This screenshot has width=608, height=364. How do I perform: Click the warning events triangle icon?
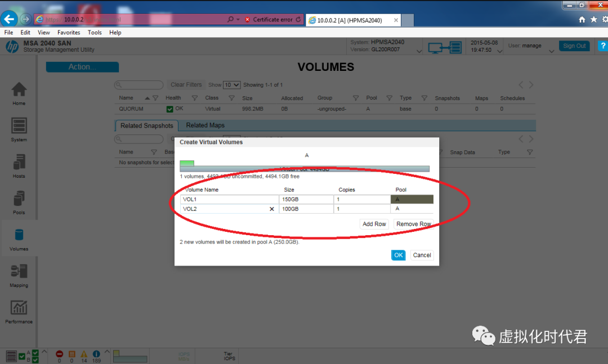point(84,354)
